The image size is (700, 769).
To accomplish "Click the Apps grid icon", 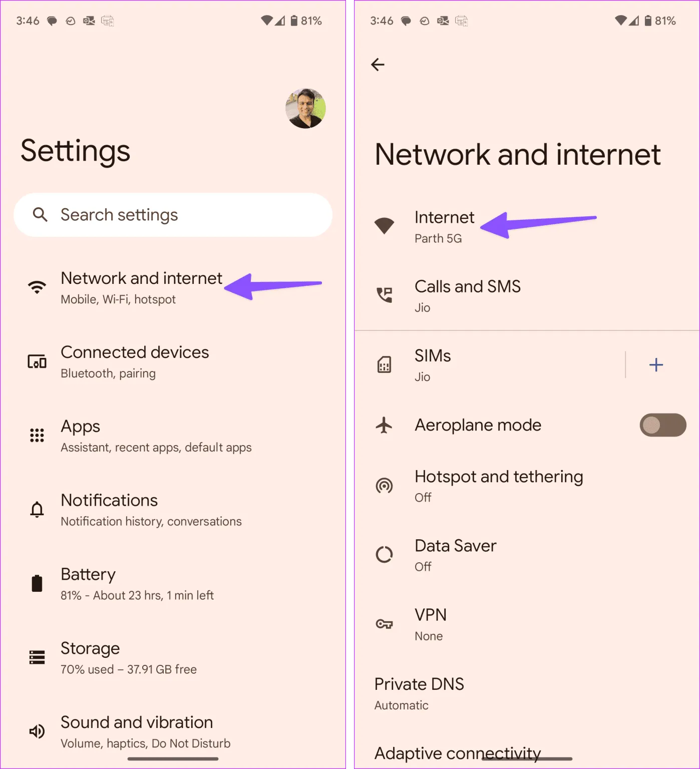I will [x=37, y=435].
